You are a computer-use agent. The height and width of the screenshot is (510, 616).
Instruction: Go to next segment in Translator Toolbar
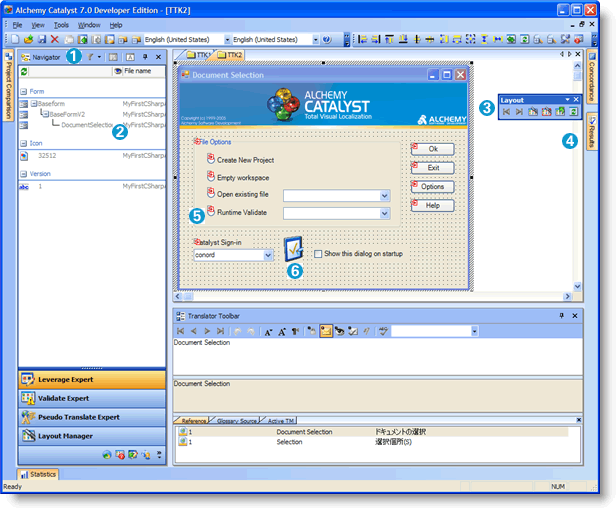(x=207, y=331)
